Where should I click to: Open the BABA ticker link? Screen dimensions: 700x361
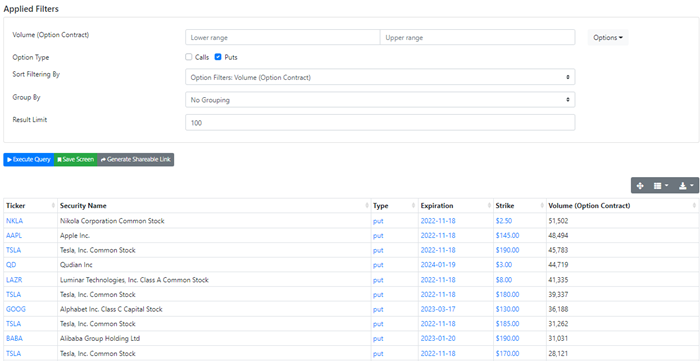coord(14,338)
